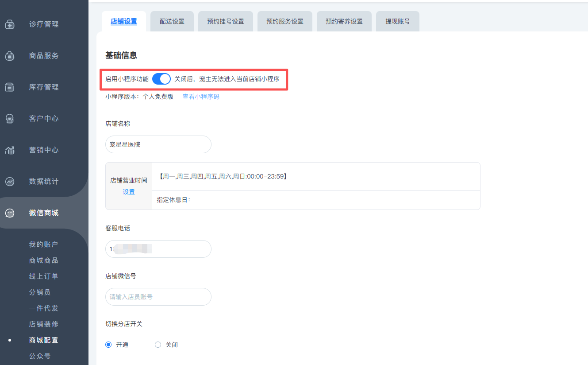Viewport: 588px width, 365px height.
Task: Click the 店铺名称 input field
Action: tap(158, 144)
